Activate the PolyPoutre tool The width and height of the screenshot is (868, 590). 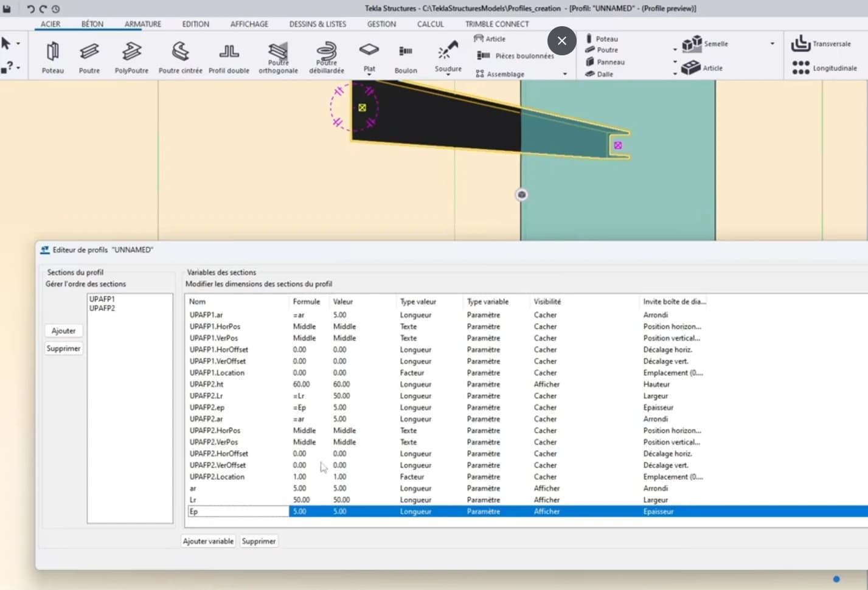pos(131,55)
